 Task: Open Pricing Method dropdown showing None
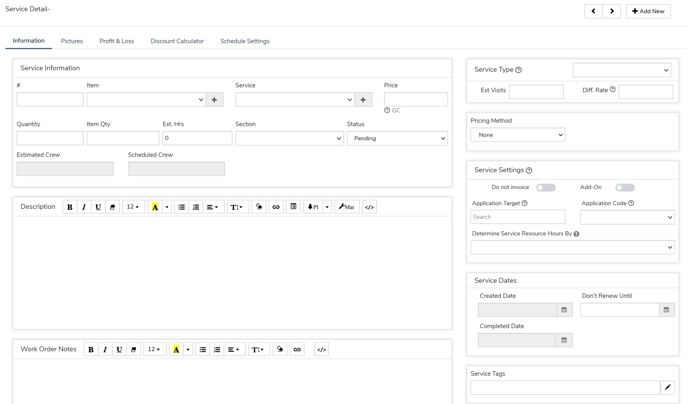click(518, 135)
